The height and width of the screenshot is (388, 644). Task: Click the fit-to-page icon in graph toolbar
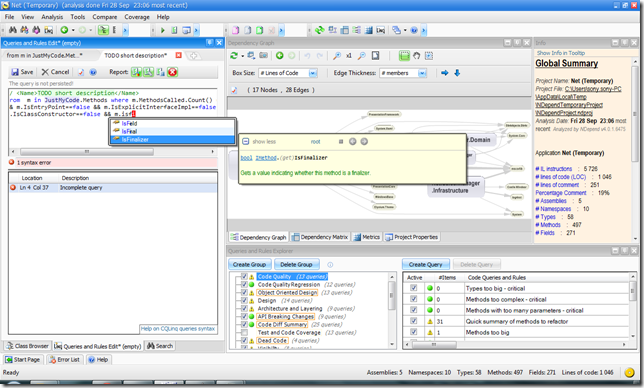point(375,56)
